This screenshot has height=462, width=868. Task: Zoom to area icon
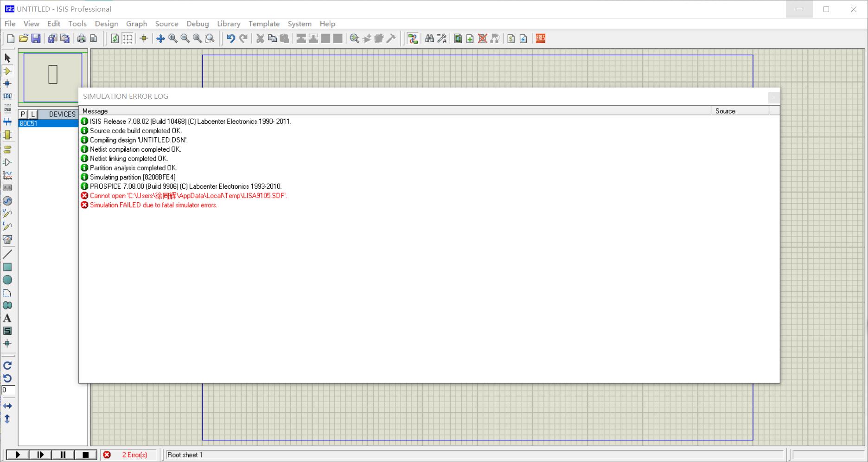point(210,38)
